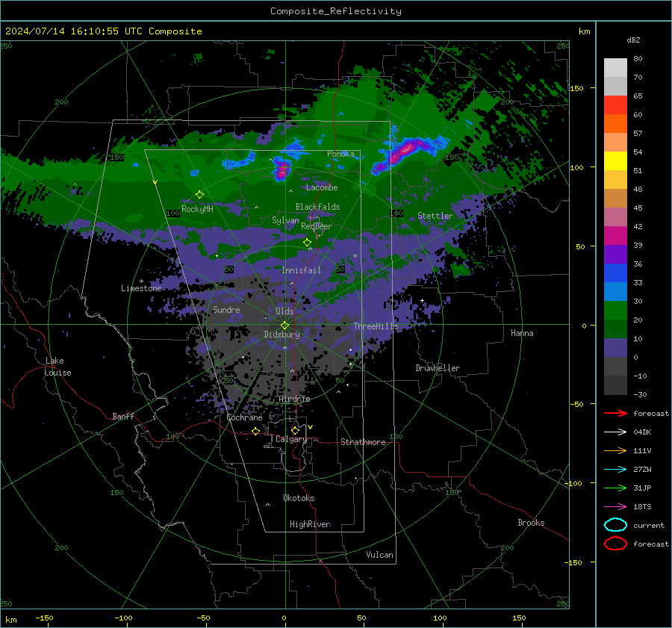
Task: Click the Ponoka city label
Action: [340, 154]
